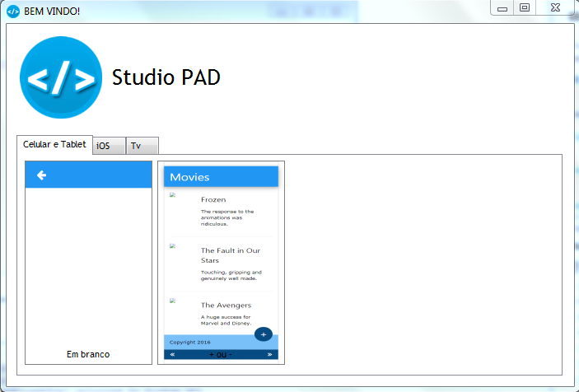Click 'A huge success for Marvel' description

[x=226, y=320]
